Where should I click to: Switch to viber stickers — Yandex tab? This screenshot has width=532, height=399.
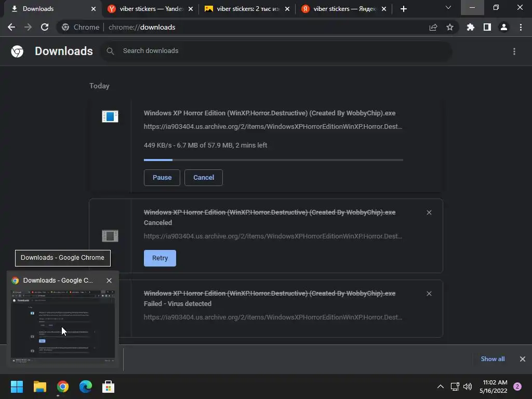(x=149, y=9)
